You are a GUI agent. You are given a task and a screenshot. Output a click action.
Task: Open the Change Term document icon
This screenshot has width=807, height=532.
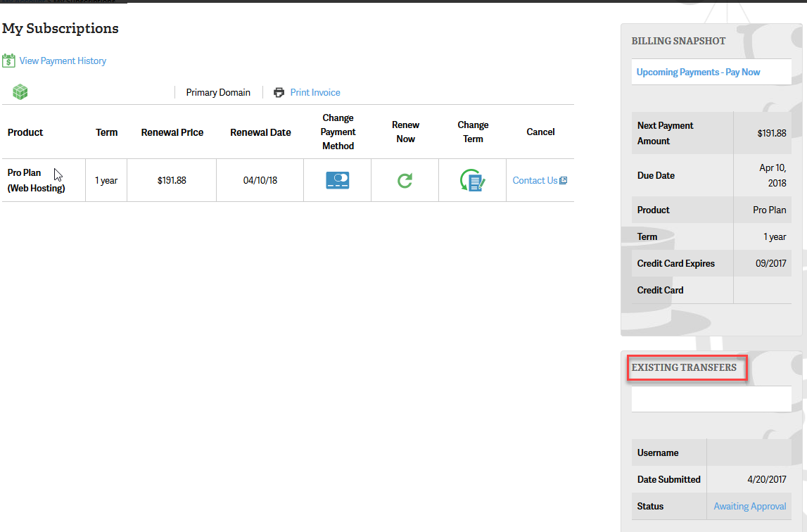pyautogui.click(x=472, y=181)
